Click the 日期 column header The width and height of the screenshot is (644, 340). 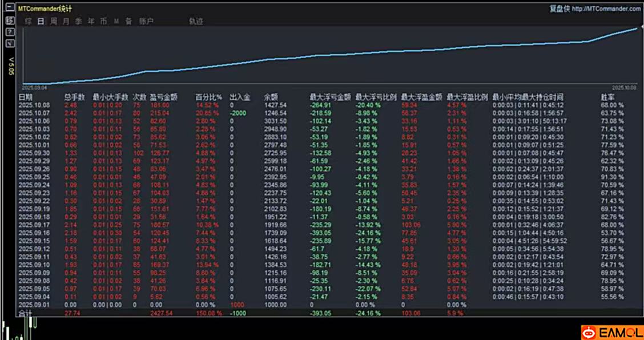(26, 97)
